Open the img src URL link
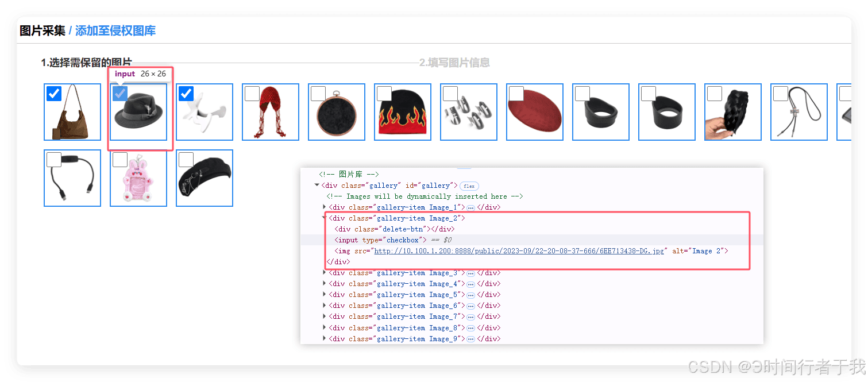Image resolution: width=868 pixels, height=382 pixels. [520, 251]
